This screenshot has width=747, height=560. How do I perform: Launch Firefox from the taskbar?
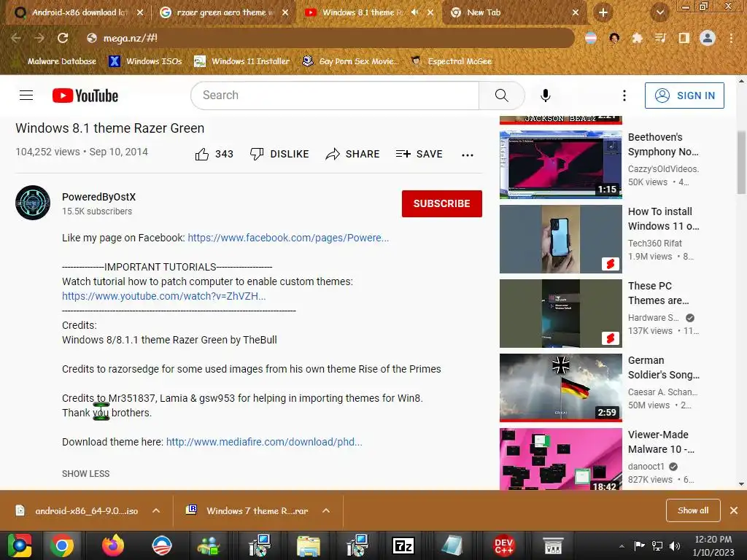tap(113, 545)
